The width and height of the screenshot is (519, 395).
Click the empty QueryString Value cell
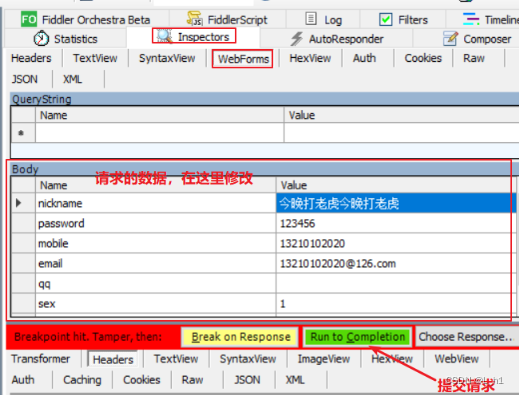(x=401, y=133)
